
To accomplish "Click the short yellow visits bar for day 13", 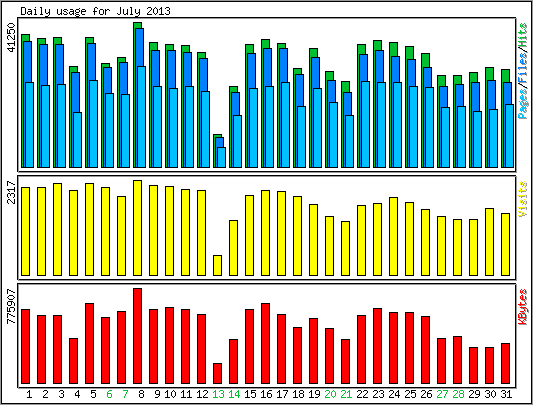I will click(x=218, y=265).
